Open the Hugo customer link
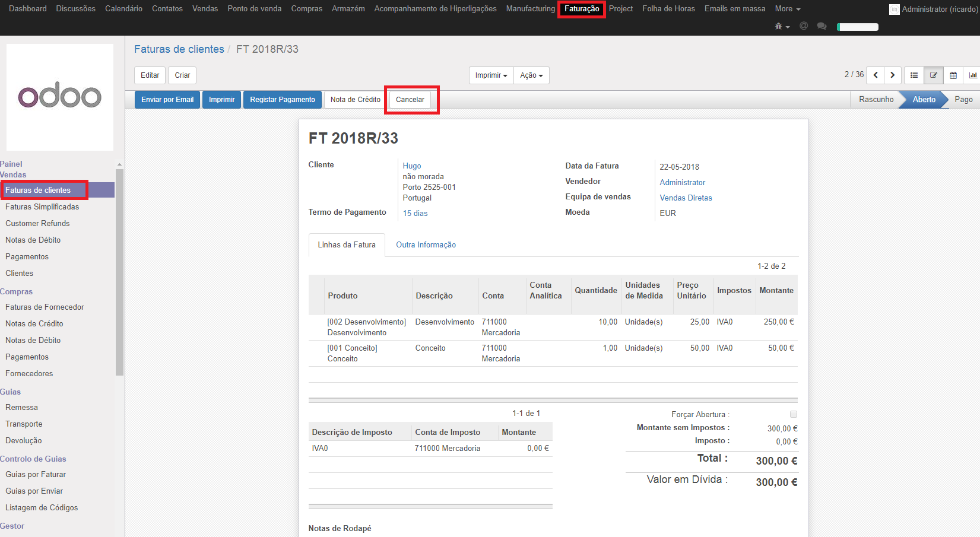Viewport: 980px width, 537px height. pyautogui.click(x=411, y=166)
